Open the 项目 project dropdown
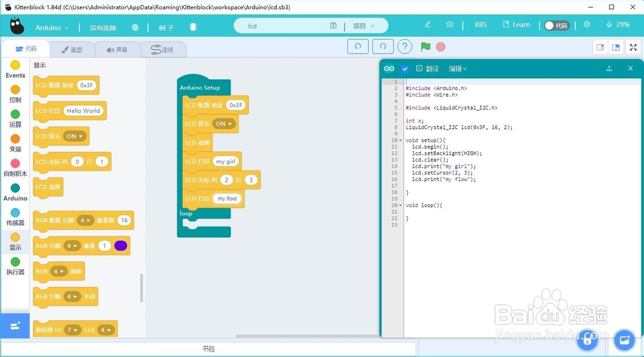Viewport: 644px width, 357px height. pos(363,26)
